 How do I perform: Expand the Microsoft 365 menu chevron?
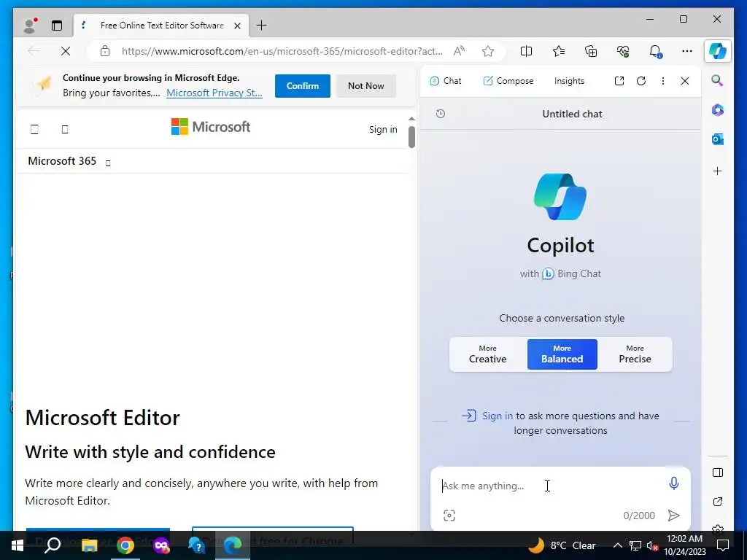pos(108,163)
